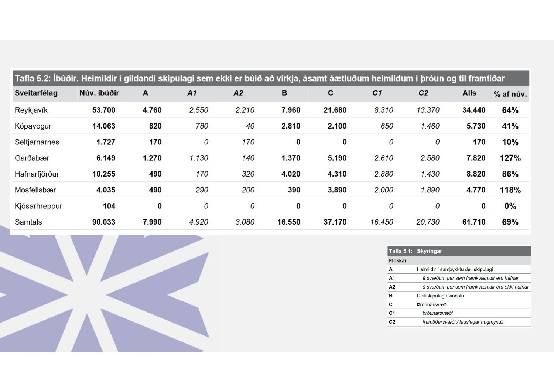The width and height of the screenshot is (554, 392).
Task: Click the Kópavogur row label
Action: 33,126
